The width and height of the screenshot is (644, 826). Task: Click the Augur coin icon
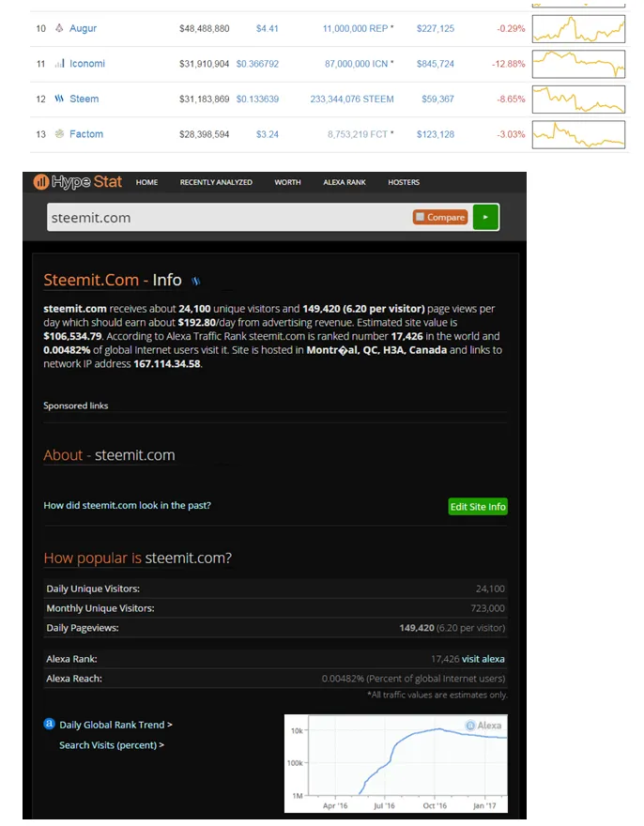pos(59,28)
